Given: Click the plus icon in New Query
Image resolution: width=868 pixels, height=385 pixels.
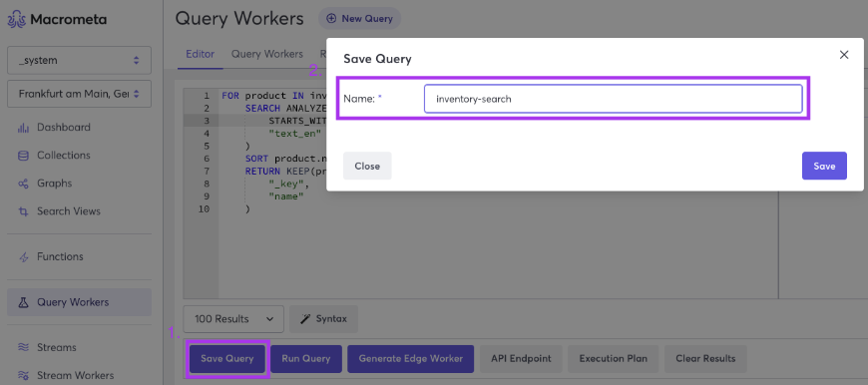Looking at the screenshot, I should (x=331, y=18).
